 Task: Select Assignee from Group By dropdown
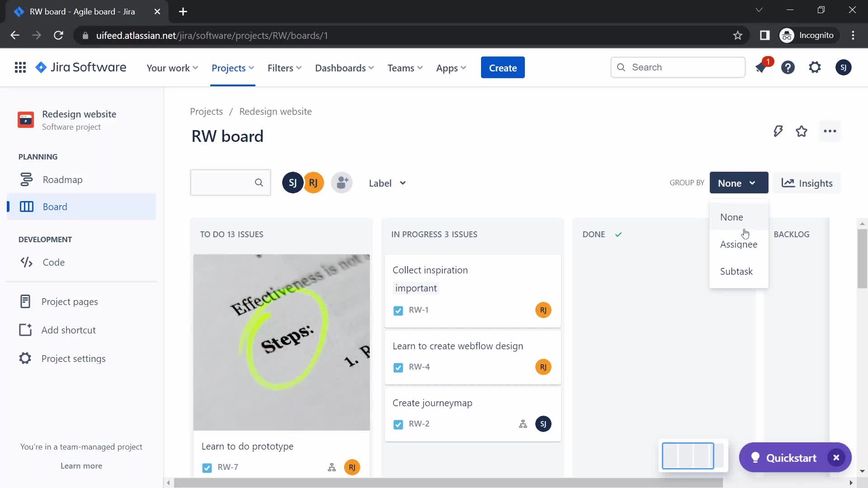pyautogui.click(x=739, y=244)
